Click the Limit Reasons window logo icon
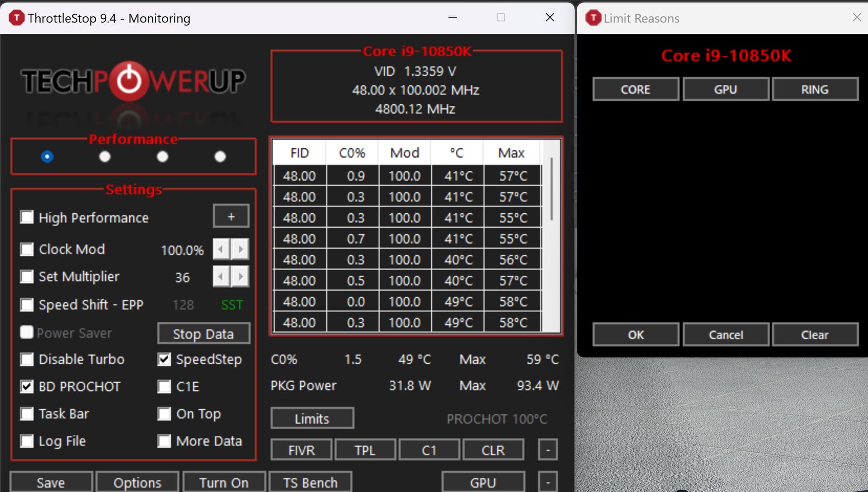The image size is (868, 492). point(593,18)
